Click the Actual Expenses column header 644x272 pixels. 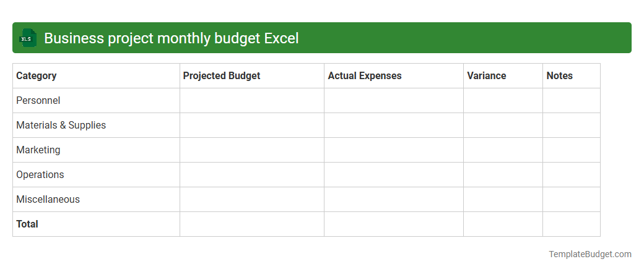[394, 76]
